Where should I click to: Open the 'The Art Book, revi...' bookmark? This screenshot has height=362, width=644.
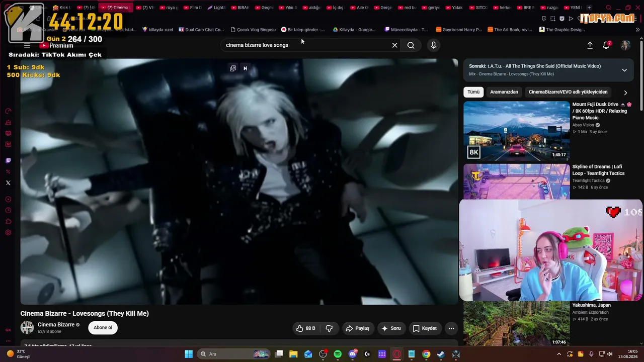tap(510, 30)
